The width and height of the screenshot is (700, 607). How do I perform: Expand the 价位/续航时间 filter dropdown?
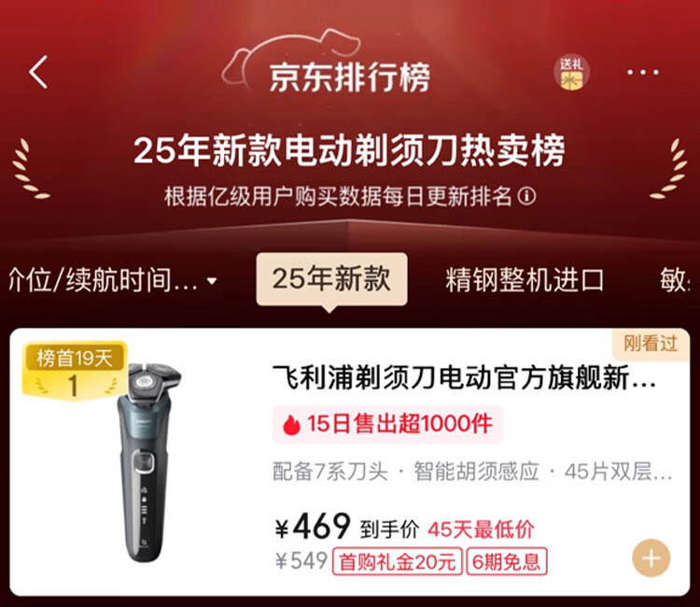point(113,280)
